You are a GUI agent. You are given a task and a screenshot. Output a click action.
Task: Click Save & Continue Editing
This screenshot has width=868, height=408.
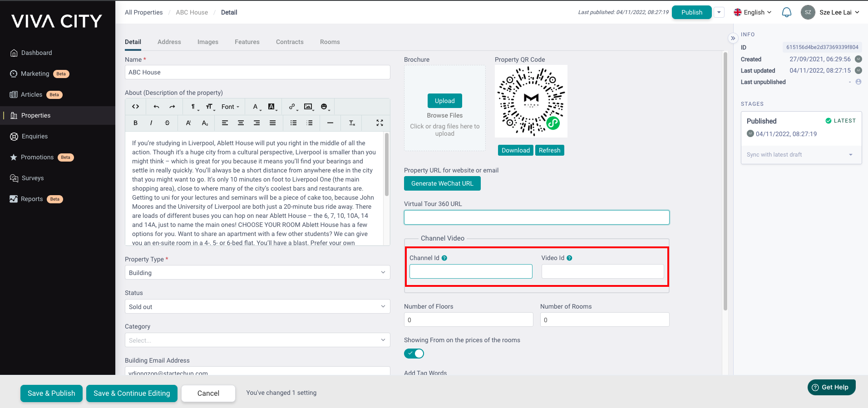(132, 393)
